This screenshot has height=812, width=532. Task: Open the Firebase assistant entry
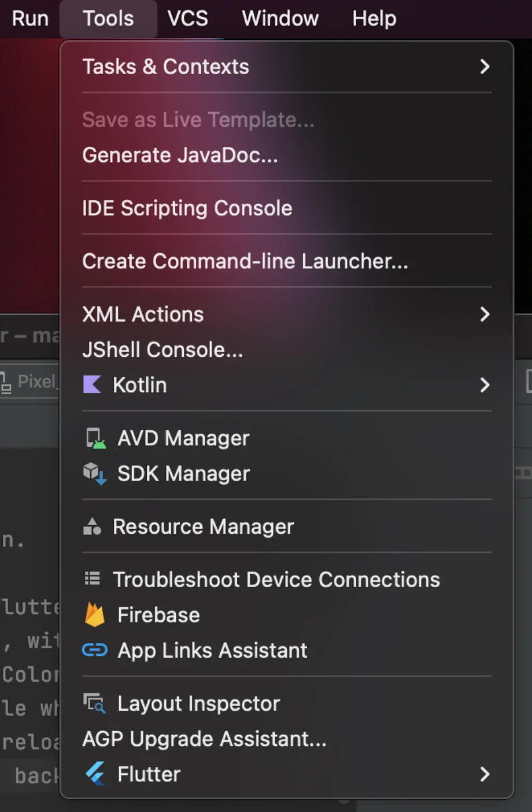287,615
